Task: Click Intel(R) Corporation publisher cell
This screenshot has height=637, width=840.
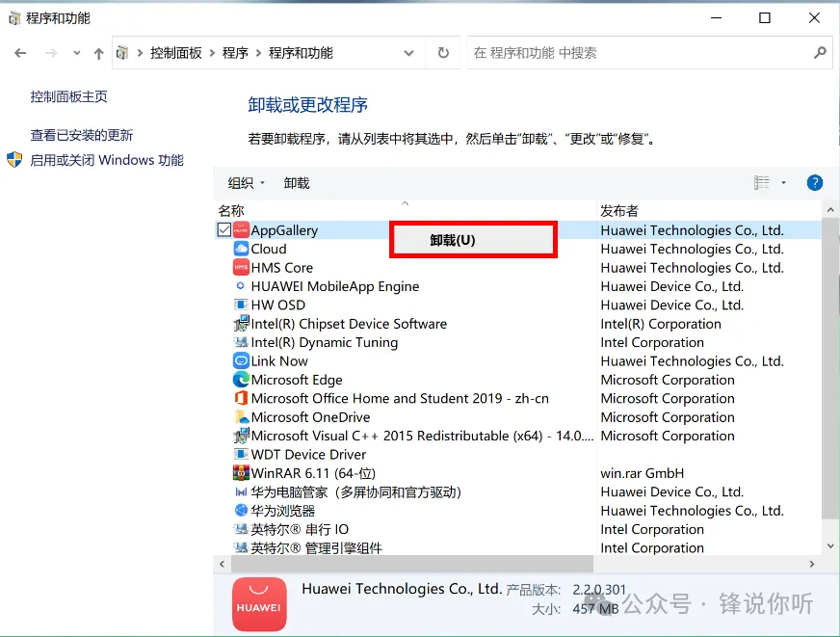Action: pos(661,324)
